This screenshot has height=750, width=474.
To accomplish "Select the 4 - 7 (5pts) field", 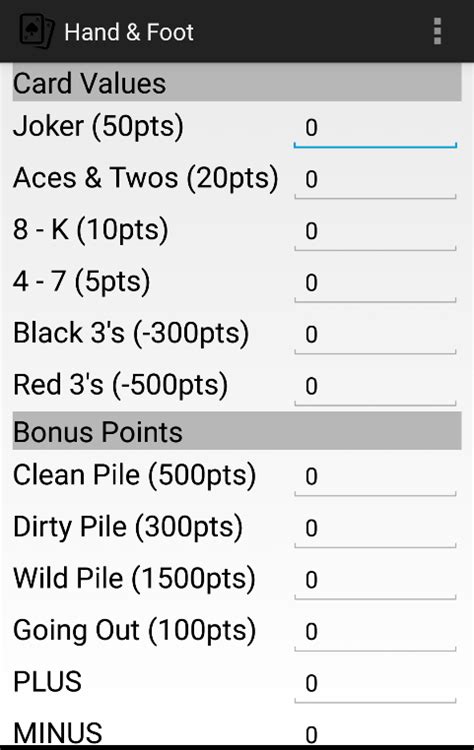I will click(375, 283).
